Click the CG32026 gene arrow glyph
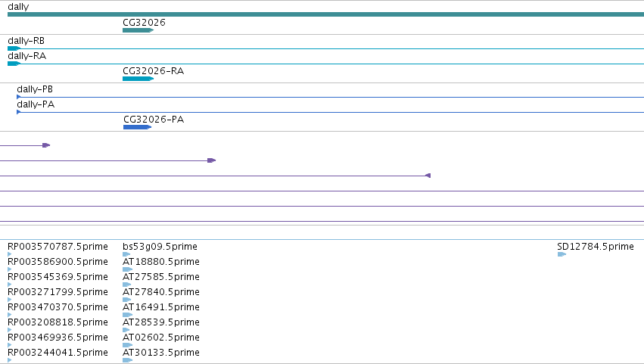The width and height of the screenshot is (644, 364). click(x=138, y=30)
